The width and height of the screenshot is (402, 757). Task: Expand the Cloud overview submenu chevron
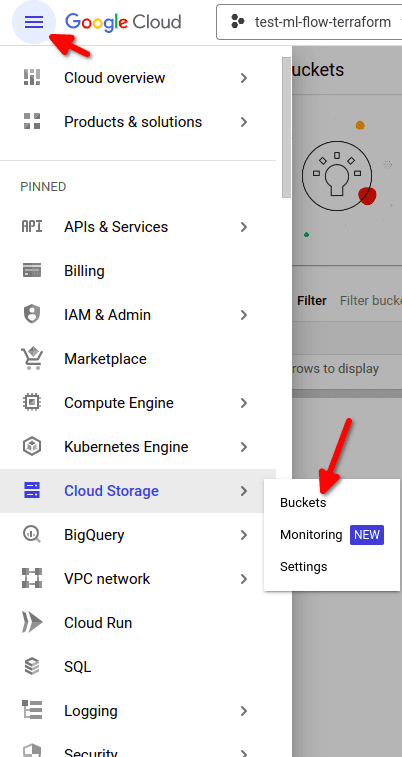[244, 78]
